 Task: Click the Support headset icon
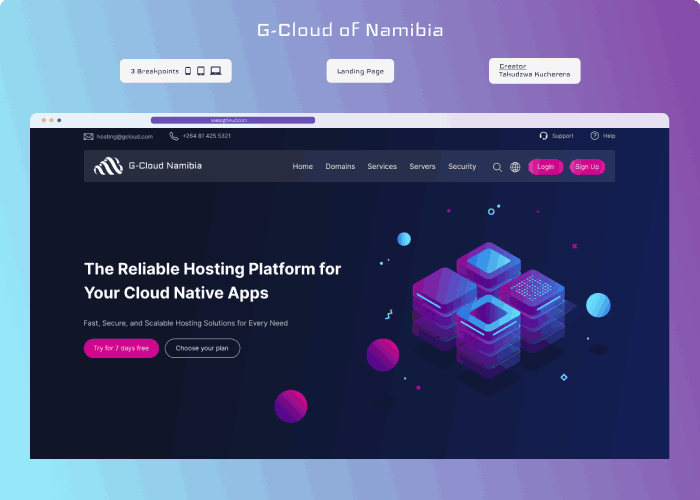[543, 136]
